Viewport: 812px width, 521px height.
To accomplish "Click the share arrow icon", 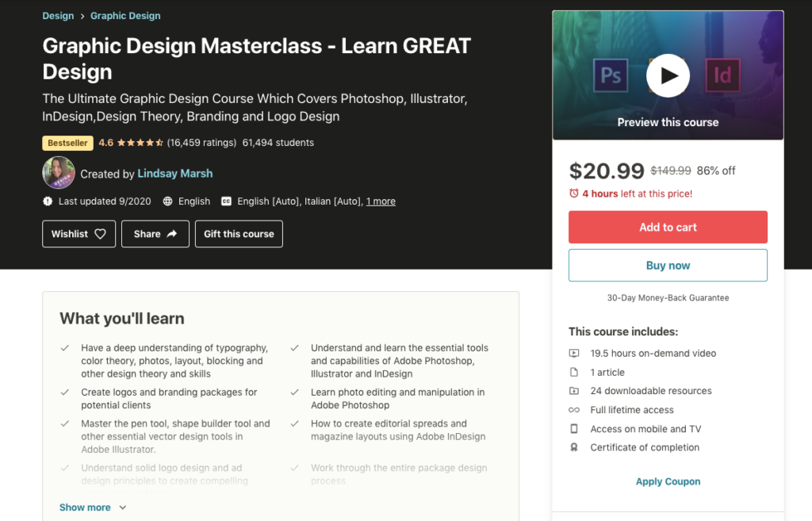I will tap(172, 234).
